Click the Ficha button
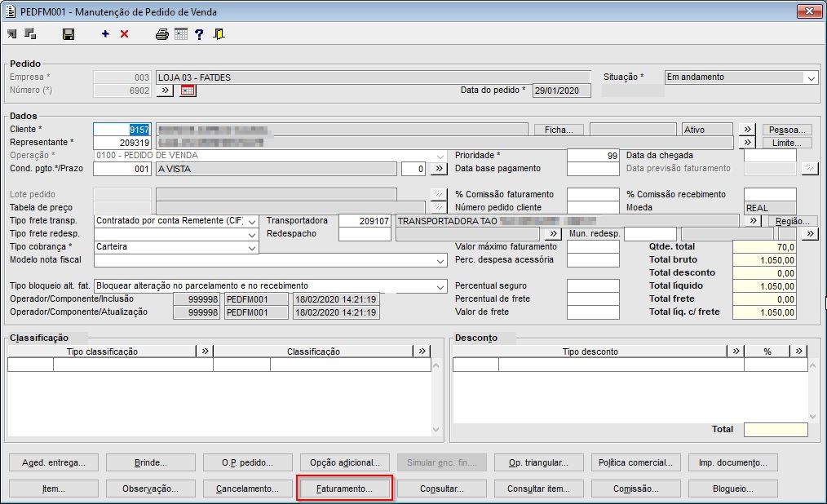This screenshot has height=504, width=827. coord(559,130)
